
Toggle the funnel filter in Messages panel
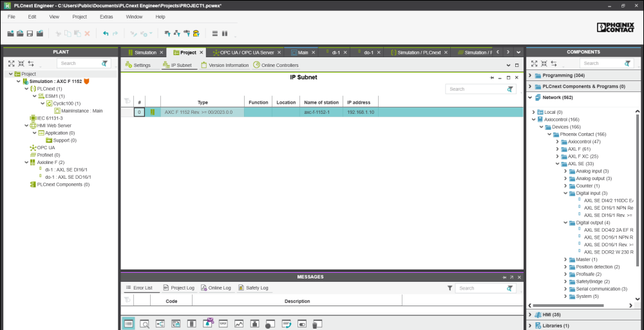[x=450, y=289]
